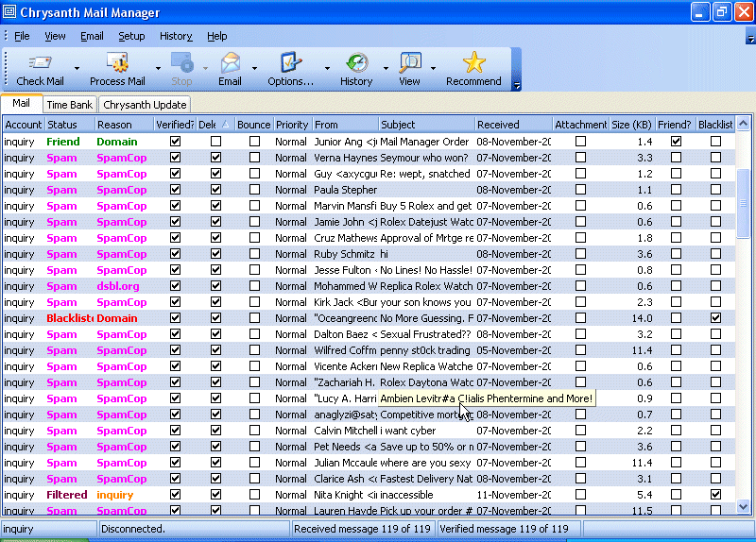
Task: Sort by the Account column header
Action: [x=24, y=125]
